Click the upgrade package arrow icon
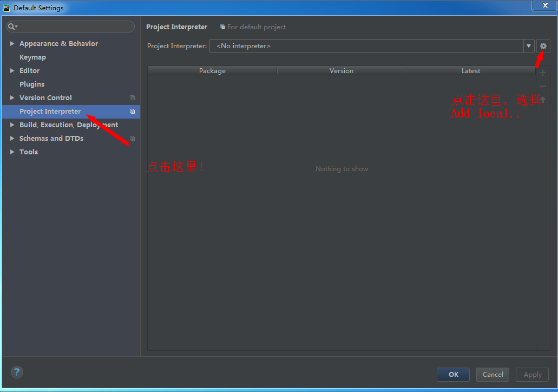Image resolution: width=558 pixels, height=392 pixels. pyautogui.click(x=543, y=100)
